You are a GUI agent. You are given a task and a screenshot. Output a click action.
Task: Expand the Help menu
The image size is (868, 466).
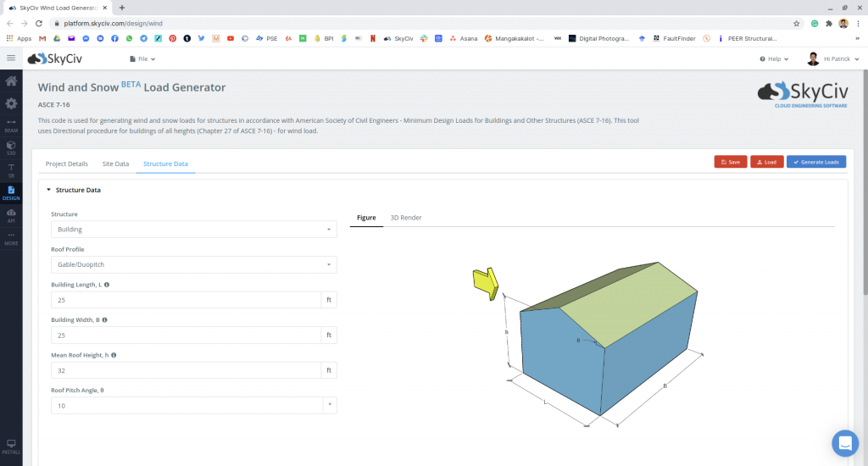tap(773, 59)
